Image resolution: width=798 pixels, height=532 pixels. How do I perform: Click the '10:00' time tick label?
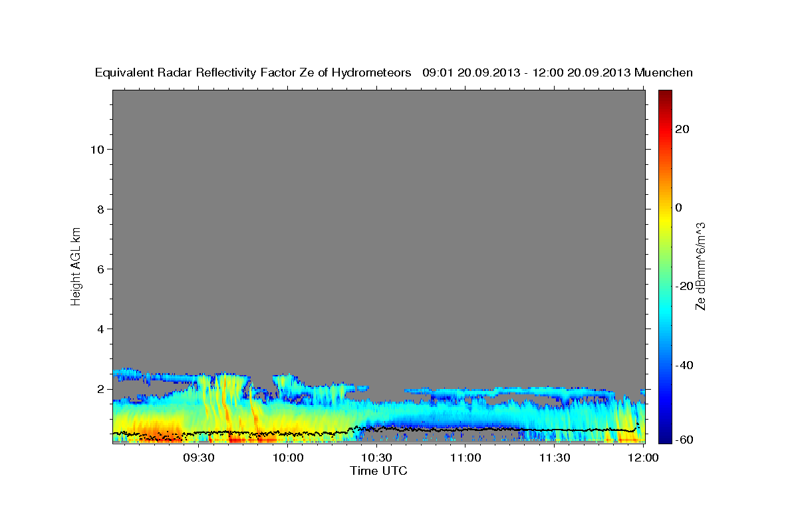(x=289, y=458)
